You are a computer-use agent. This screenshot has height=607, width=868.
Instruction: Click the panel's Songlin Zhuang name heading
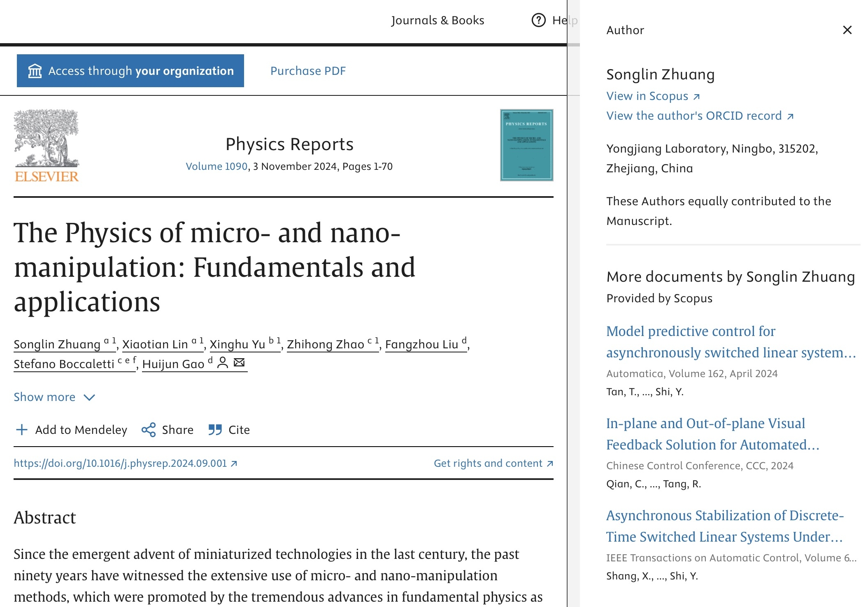pos(660,74)
